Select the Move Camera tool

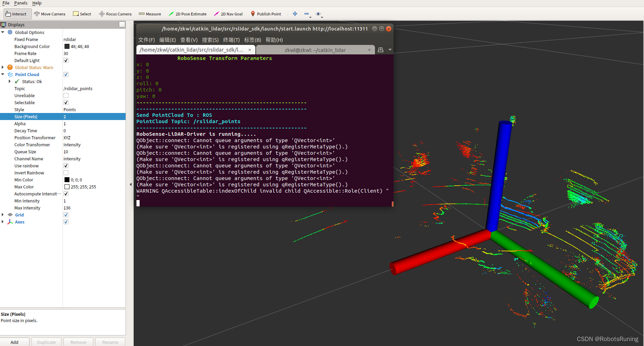(49, 14)
